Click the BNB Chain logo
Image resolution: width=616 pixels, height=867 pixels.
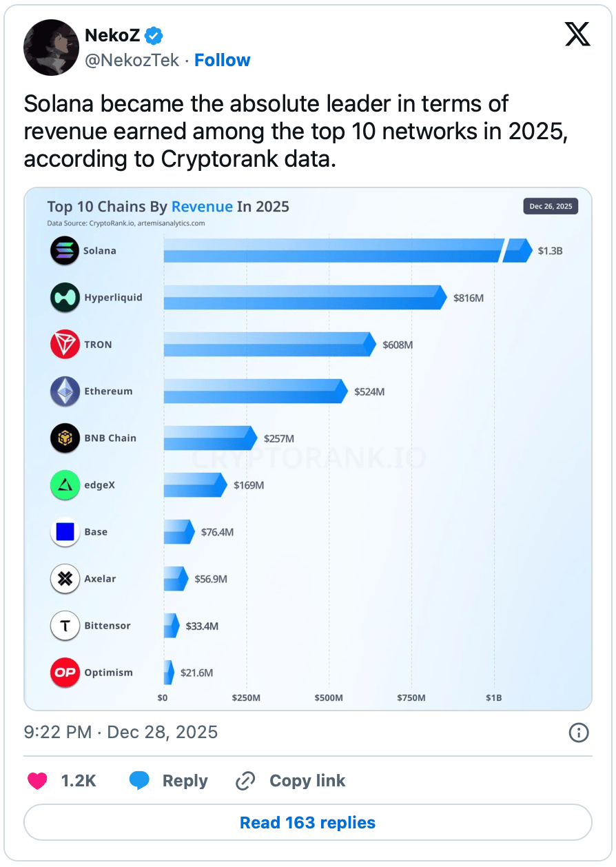(65, 438)
